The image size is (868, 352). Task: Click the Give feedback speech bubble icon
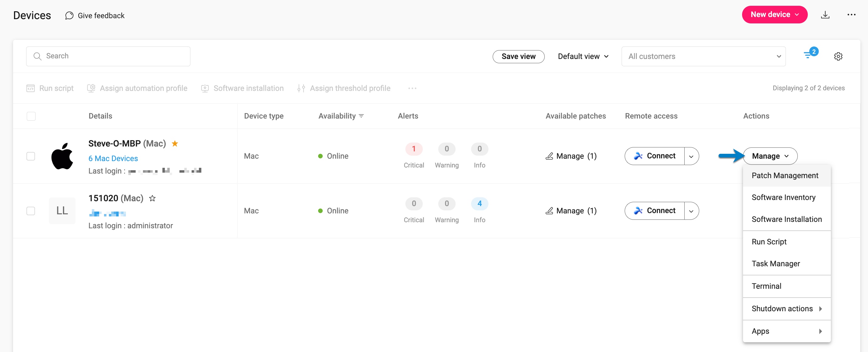[x=69, y=16]
